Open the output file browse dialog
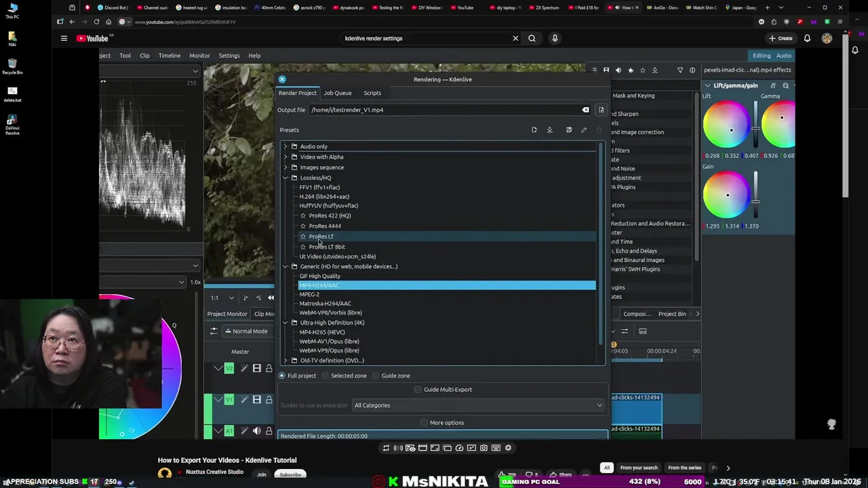The image size is (868, 488). pyautogui.click(x=601, y=110)
